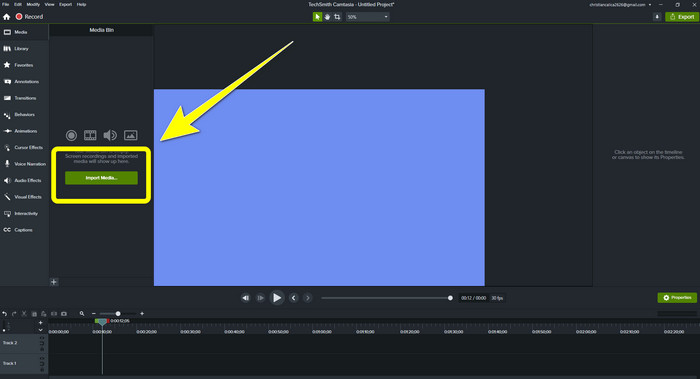The image size is (700, 379).
Task: Start a new recording with Record
Action: [x=29, y=17]
